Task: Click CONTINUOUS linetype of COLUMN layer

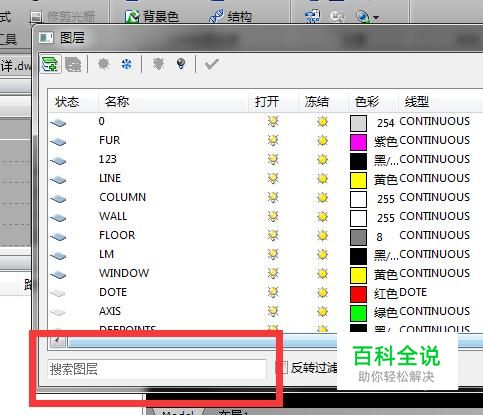Action: [435, 197]
